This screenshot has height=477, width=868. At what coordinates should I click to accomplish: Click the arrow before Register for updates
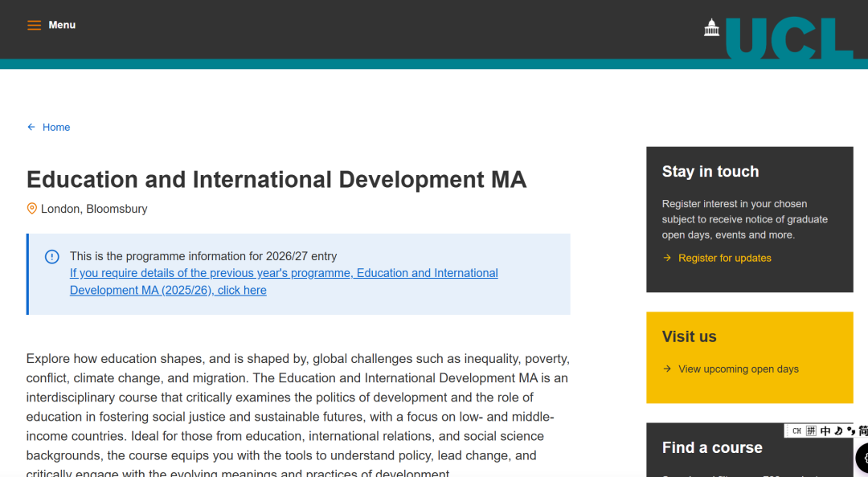pos(667,258)
